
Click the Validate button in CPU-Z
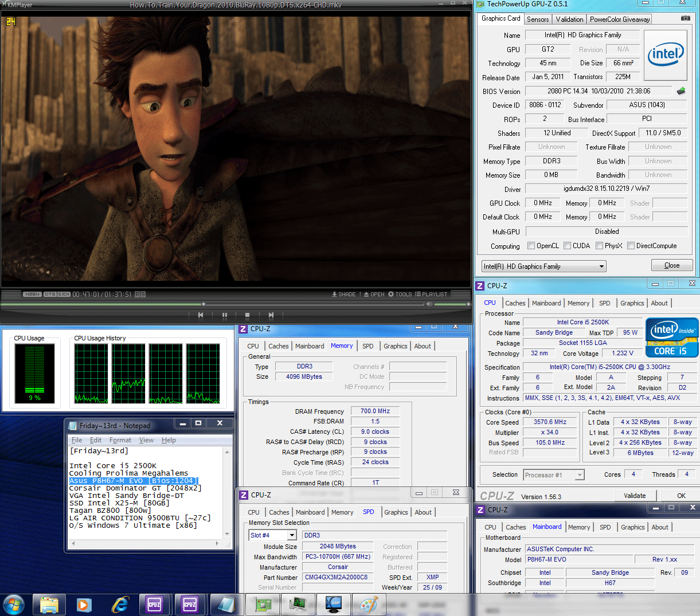[x=635, y=496]
